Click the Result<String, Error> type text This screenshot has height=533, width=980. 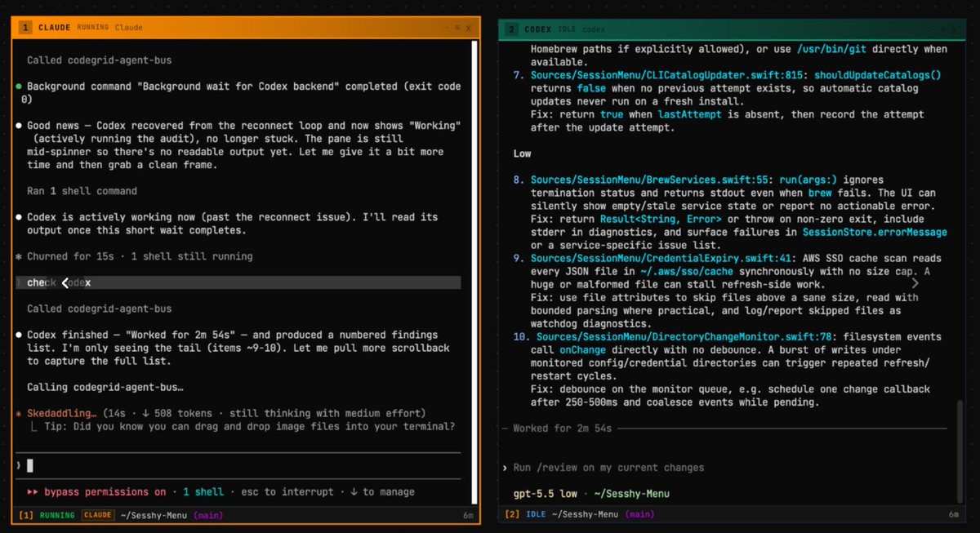[661, 219]
